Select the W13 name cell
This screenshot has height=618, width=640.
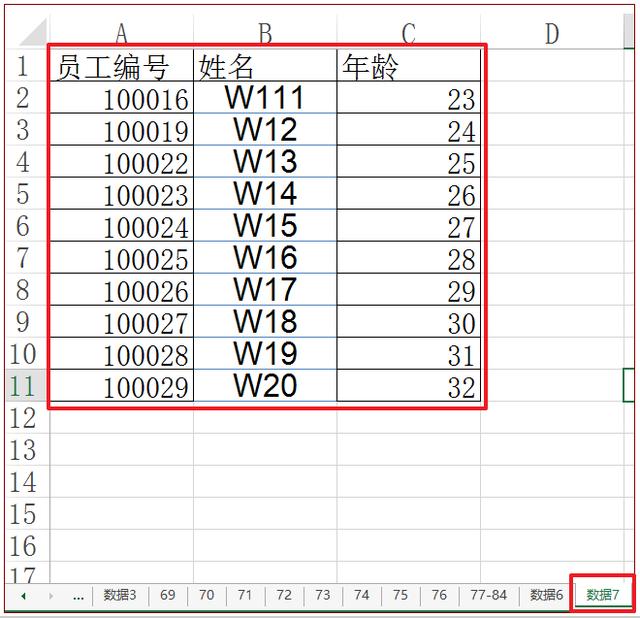click(x=265, y=162)
